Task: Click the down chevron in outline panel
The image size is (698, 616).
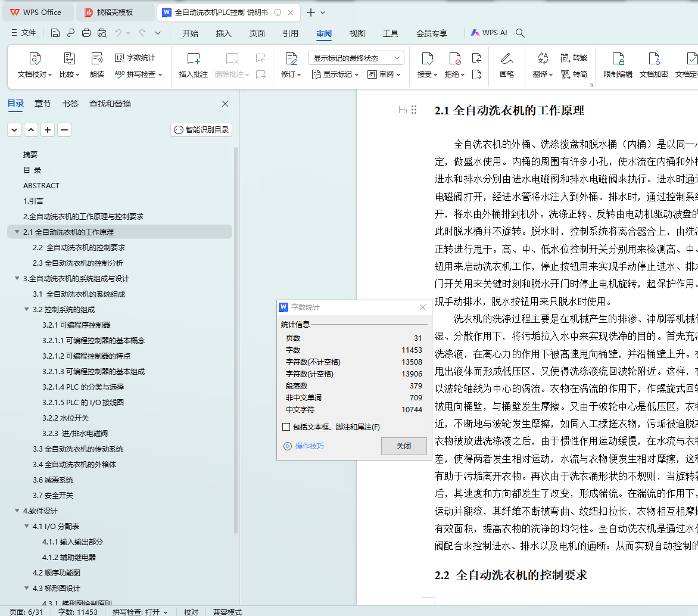Action: point(14,130)
